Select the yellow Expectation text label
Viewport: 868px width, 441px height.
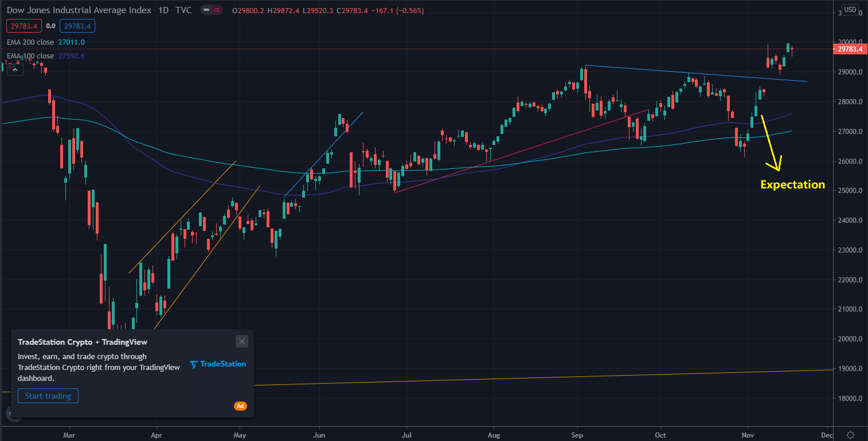tap(792, 184)
